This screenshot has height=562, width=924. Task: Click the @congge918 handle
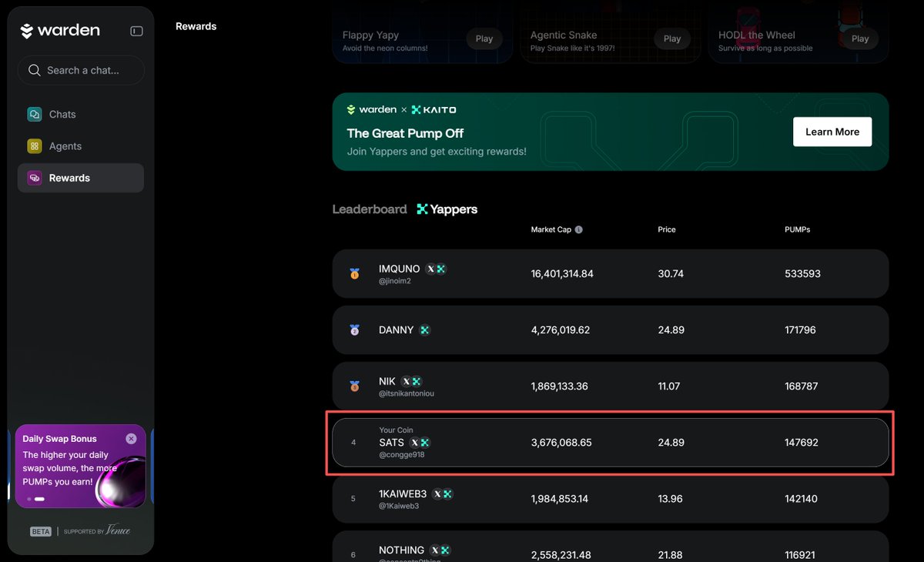click(x=402, y=454)
